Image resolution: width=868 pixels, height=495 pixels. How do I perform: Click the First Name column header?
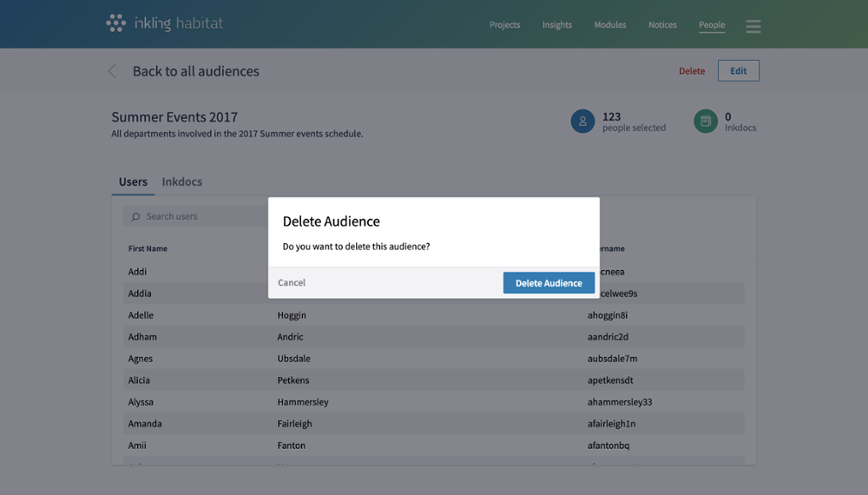click(148, 248)
